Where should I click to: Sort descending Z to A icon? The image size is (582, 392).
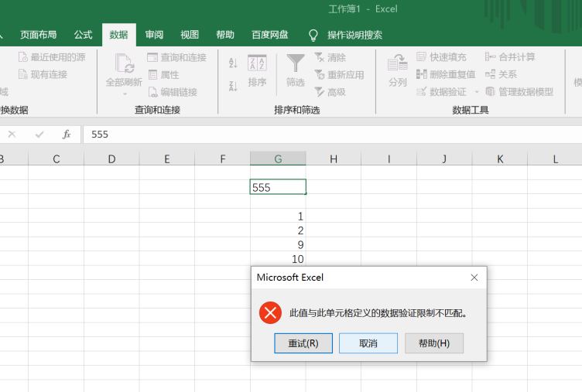233,86
